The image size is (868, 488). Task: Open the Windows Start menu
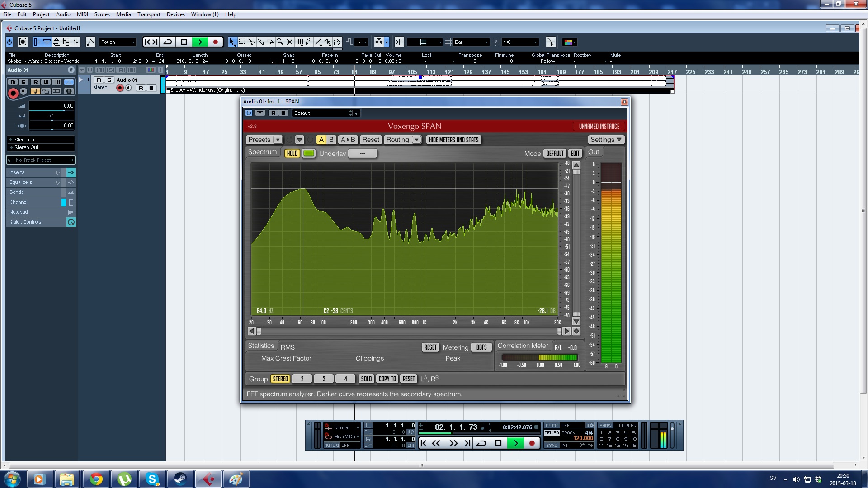12,479
